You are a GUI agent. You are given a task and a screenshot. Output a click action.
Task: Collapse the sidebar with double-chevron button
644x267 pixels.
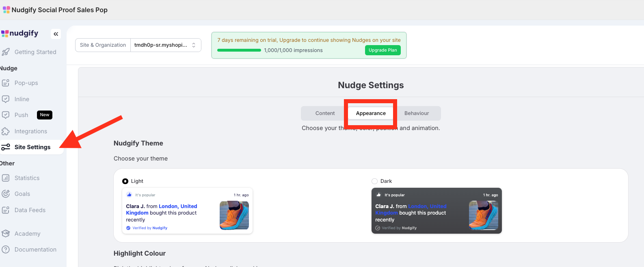coord(56,34)
